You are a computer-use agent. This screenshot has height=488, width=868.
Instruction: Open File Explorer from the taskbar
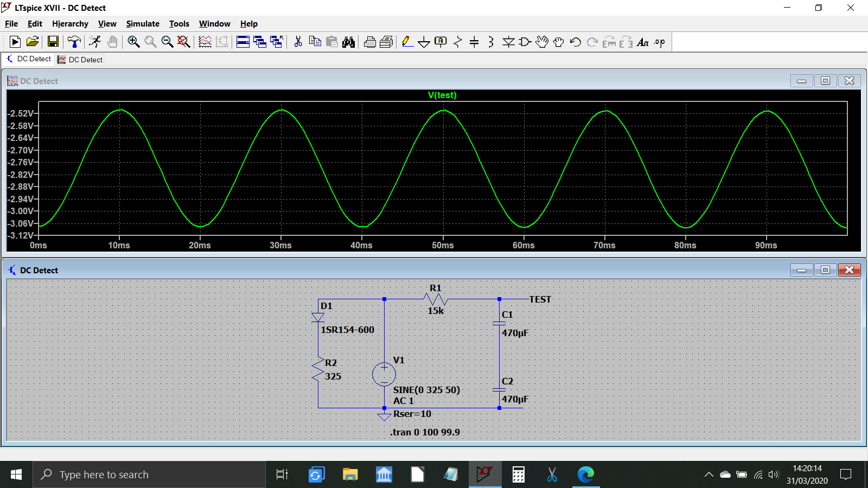tap(350, 474)
